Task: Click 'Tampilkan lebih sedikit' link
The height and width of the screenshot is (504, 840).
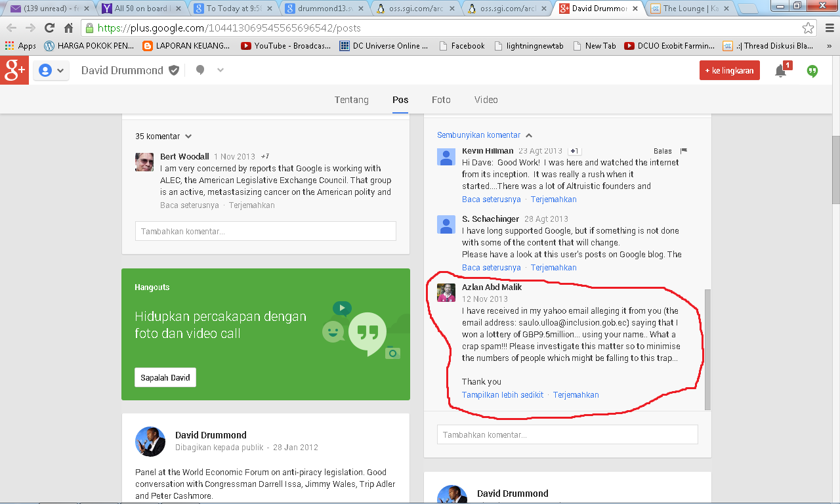Action: 503,395
